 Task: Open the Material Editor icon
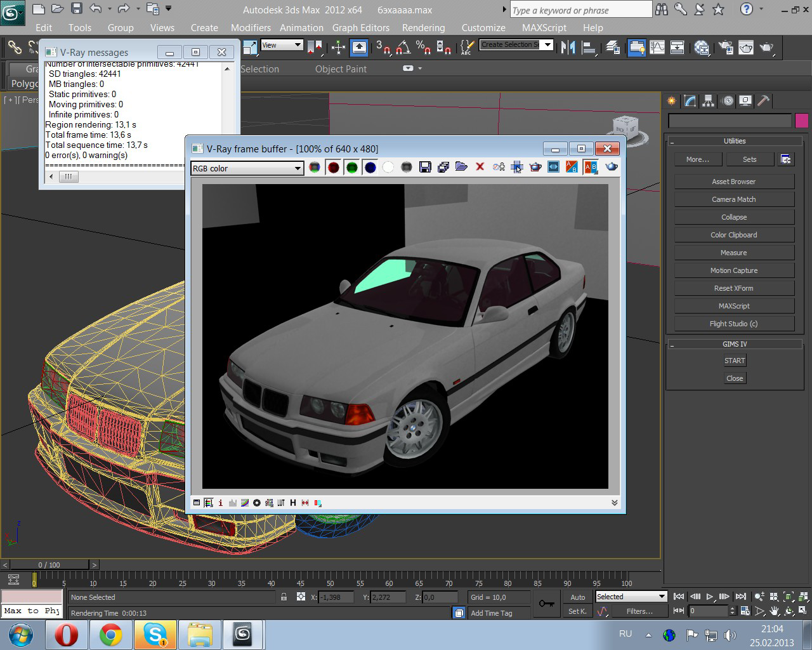click(x=702, y=48)
